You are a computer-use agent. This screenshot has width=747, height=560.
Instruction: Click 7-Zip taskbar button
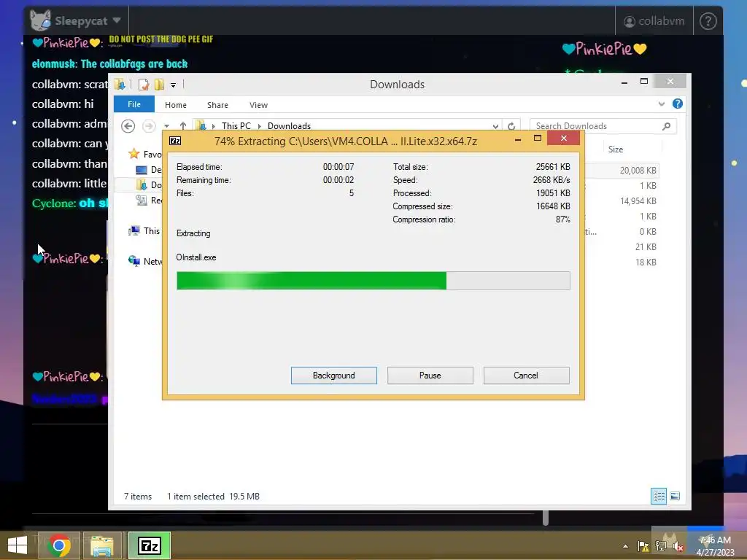point(149,545)
